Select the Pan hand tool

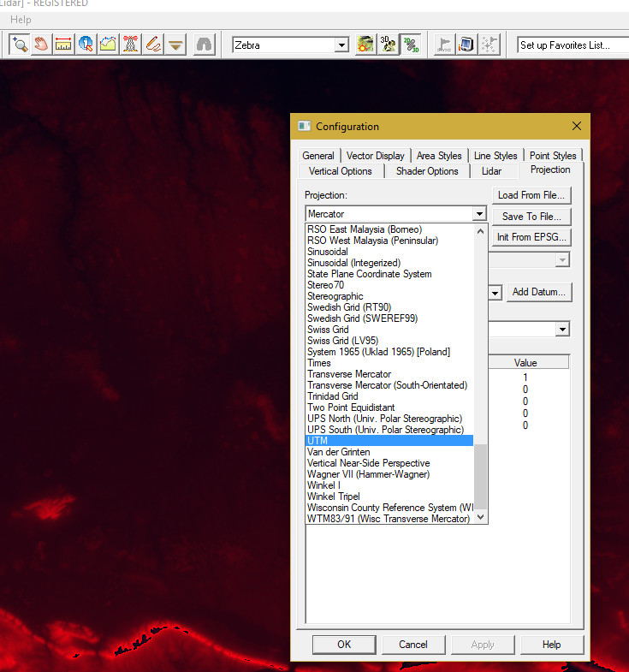[x=42, y=45]
